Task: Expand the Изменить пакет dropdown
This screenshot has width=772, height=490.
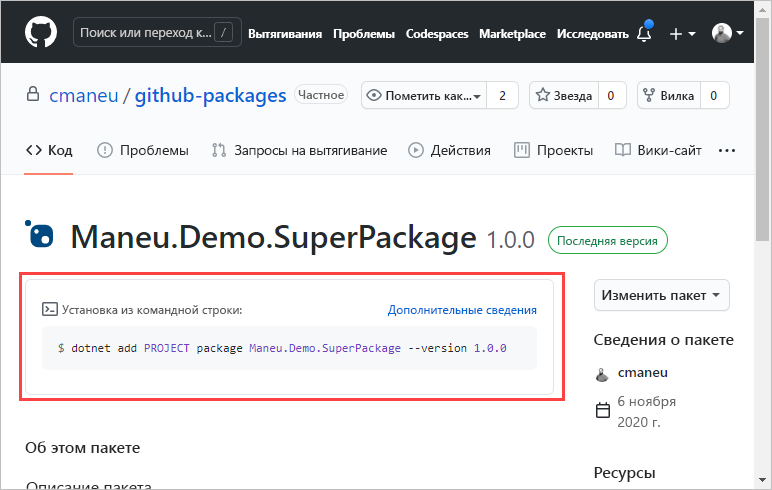Action: (x=661, y=295)
